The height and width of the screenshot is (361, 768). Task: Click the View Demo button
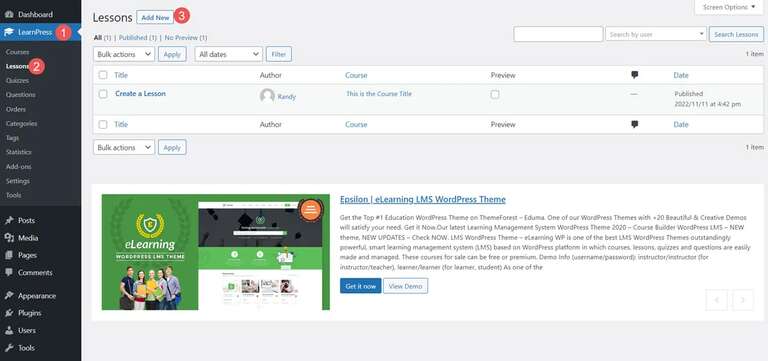point(406,286)
